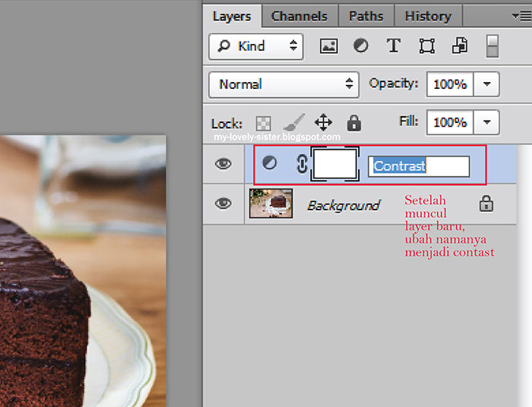Open the Kind filter type dropdown
The width and height of the screenshot is (532, 407).
point(256,46)
